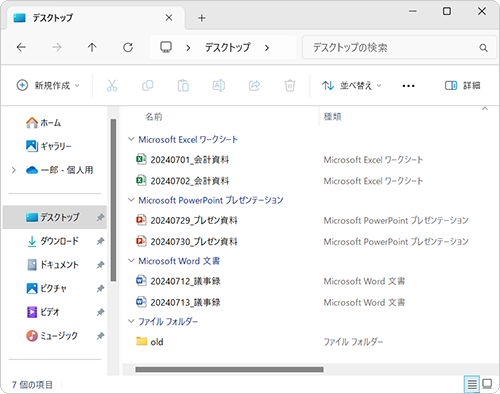Screen dimensions: 500x394
Task: Expand the 一郎 - 個人用 tree node
Action: (x=14, y=170)
